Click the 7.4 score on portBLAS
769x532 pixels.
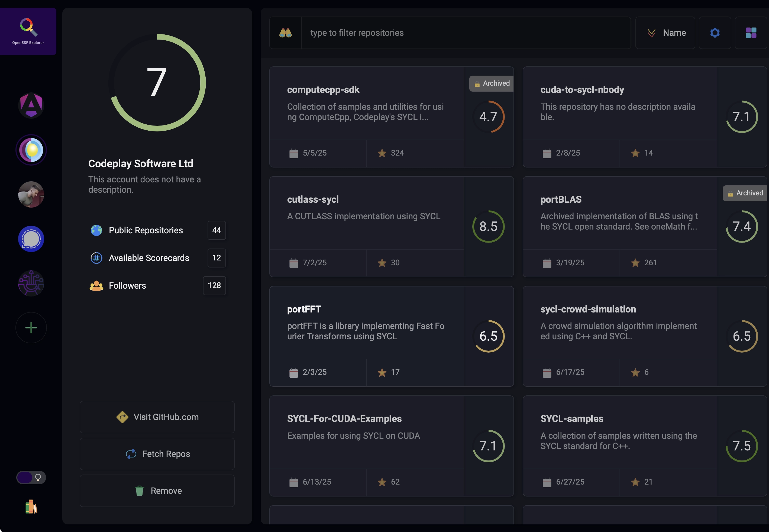coord(742,226)
